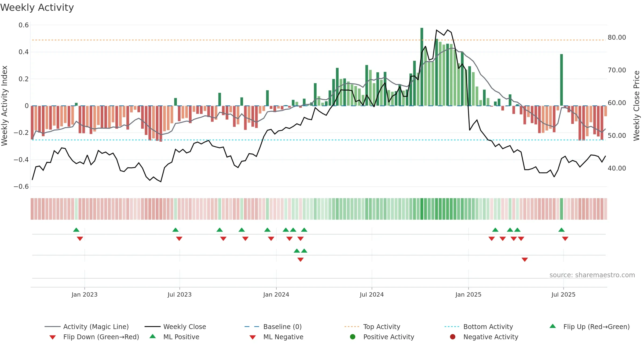The image size is (644, 362).
Task: Toggle the ML Negative legend entry
Action: 276,337
